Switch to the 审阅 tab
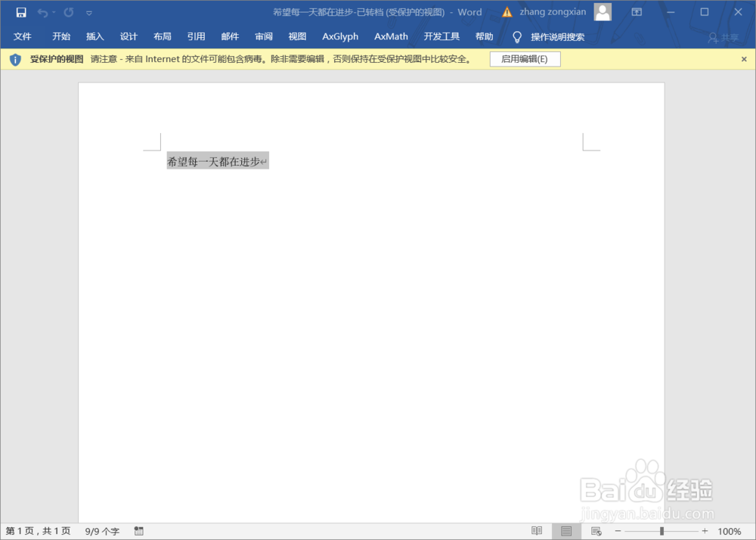The height and width of the screenshot is (540, 756). (x=264, y=36)
